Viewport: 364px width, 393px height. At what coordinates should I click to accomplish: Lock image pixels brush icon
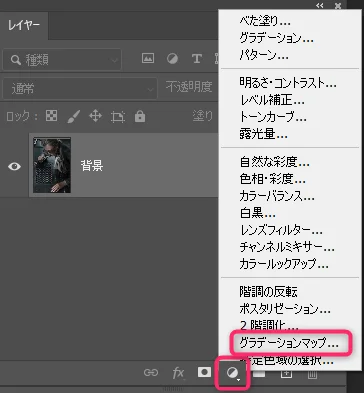(73, 116)
